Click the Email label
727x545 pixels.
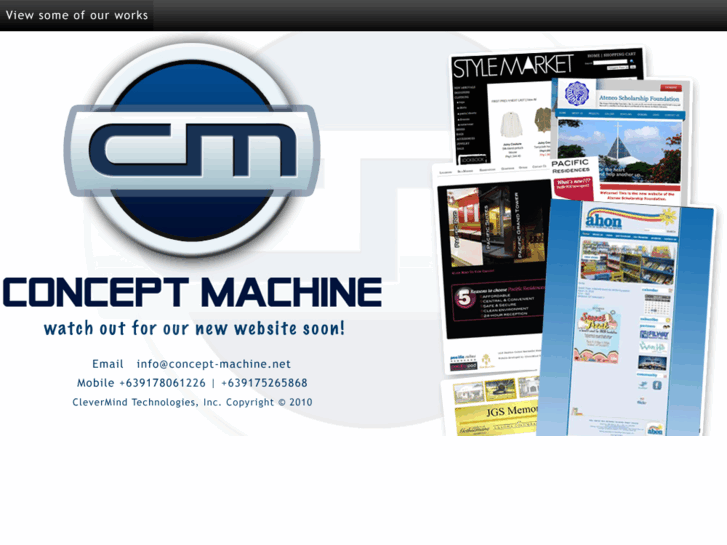[108, 364]
